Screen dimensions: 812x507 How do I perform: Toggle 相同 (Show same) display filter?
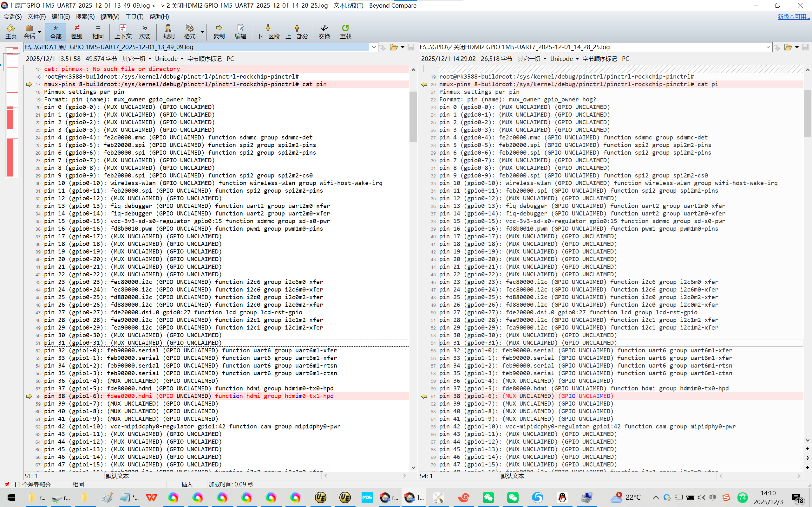[x=98, y=31]
